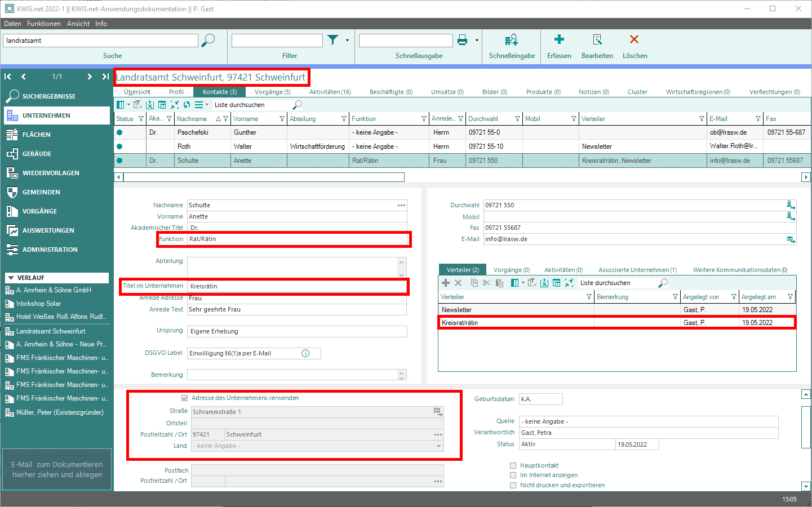Image resolution: width=812 pixels, height=507 pixels.
Task: Open the Funktionen menu
Action: pyautogui.click(x=44, y=24)
